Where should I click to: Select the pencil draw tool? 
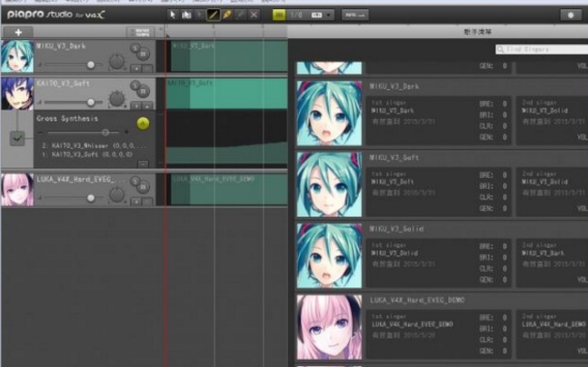[x=214, y=15]
